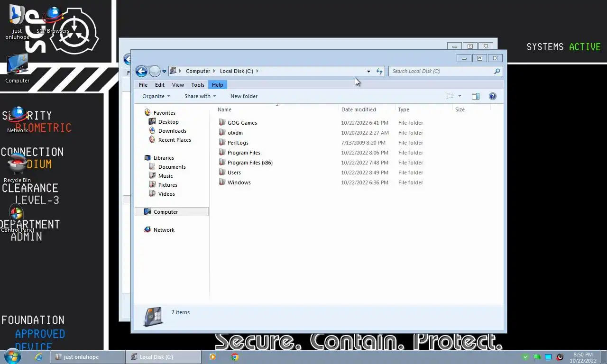Select the Windows folder
607x364 pixels.
point(239,182)
